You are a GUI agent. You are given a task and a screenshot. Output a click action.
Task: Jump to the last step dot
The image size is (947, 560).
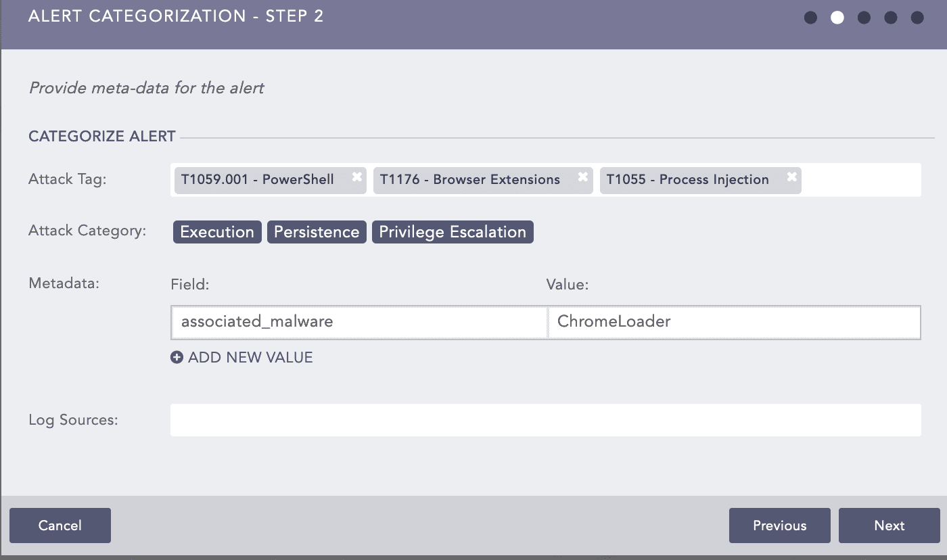(x=917, y=18)
